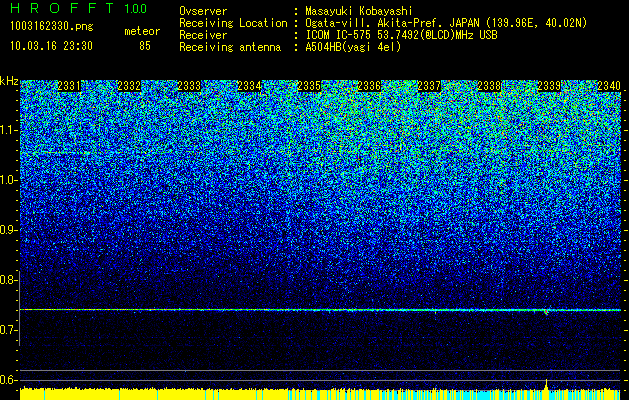The width and height of the screenshot is (629, 400).
Task: Click the kHz axis unit label
Action: tap(9, 81)
